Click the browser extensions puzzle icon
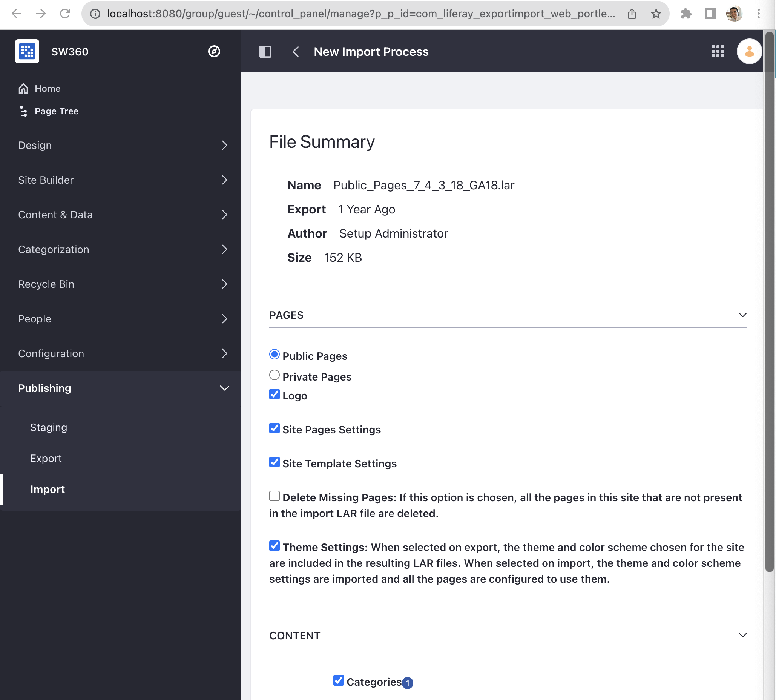Screen dimensions: 776x700 click(x=686, y=14)
